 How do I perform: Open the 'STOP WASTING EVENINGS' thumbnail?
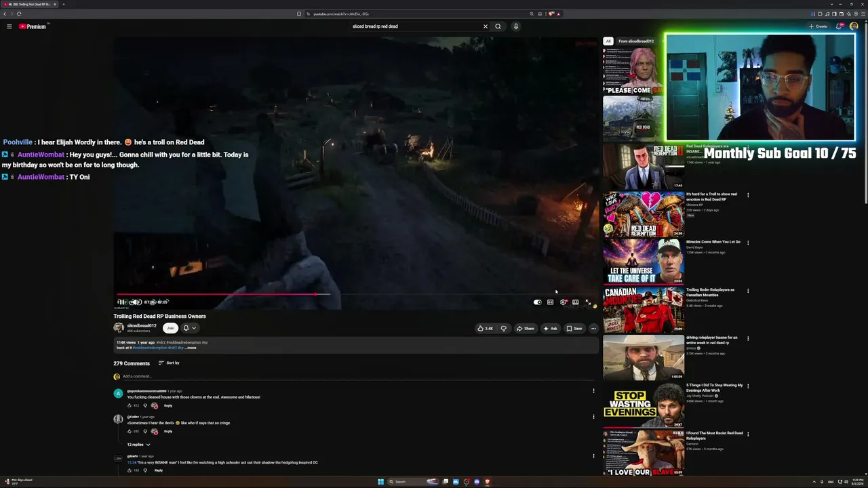[x=644, y=405]
